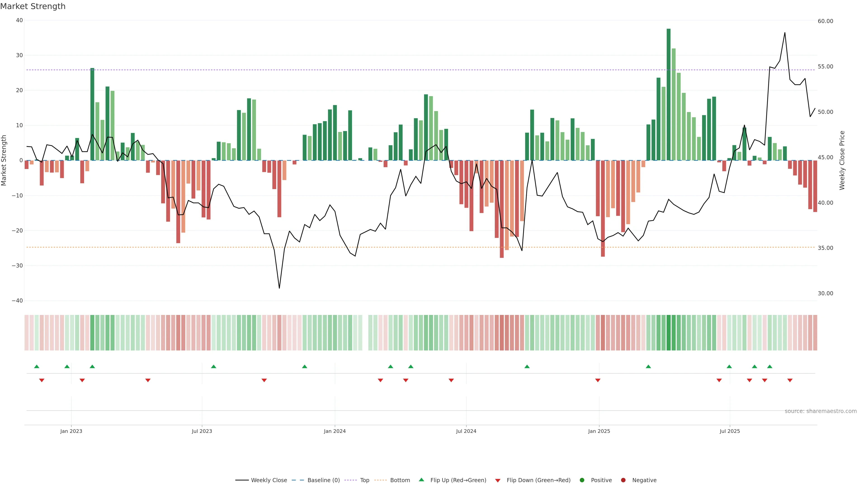The image size is (868, 488).
Task: Click darkest green heatmap strip cell
Action: [669, 333]
